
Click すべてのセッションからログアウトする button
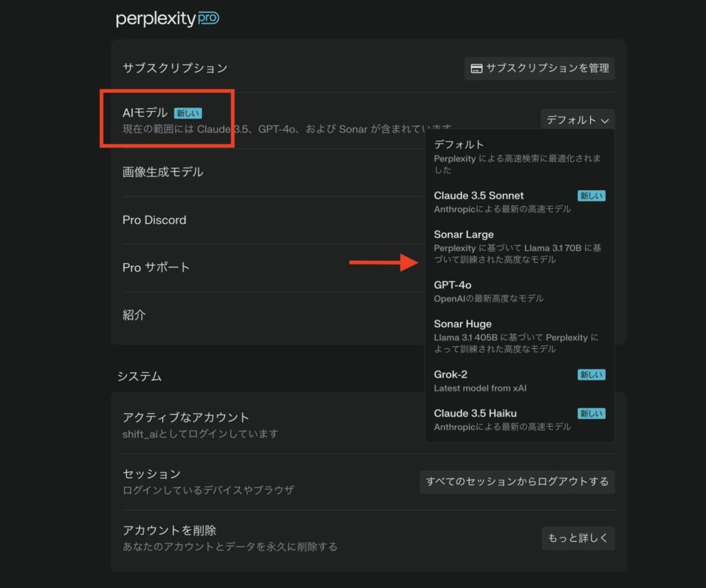click(x=517, y=482)
